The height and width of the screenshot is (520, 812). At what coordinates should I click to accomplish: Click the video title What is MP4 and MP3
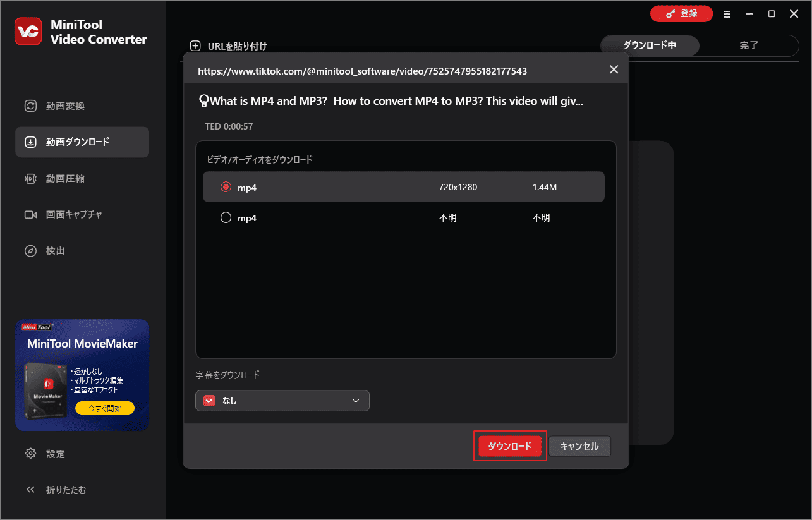[x=391, y=100]
